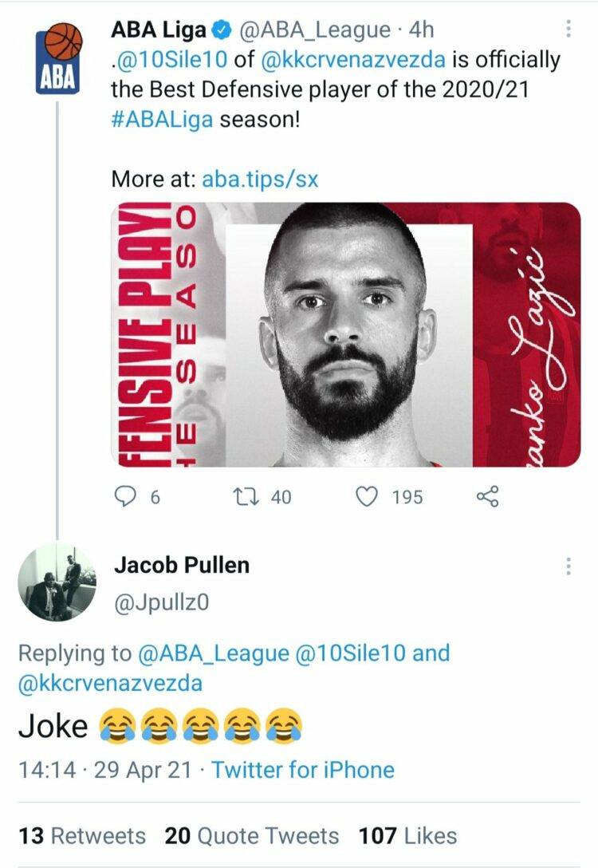Click the Twitter for iPhone source link

pyautogui.click(x=303, y=770)
